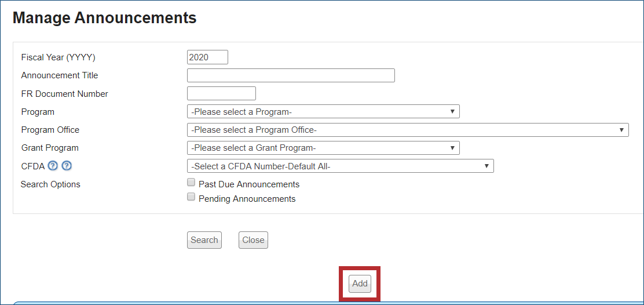
Task: Click the Close button
Action: coord(253,240)
